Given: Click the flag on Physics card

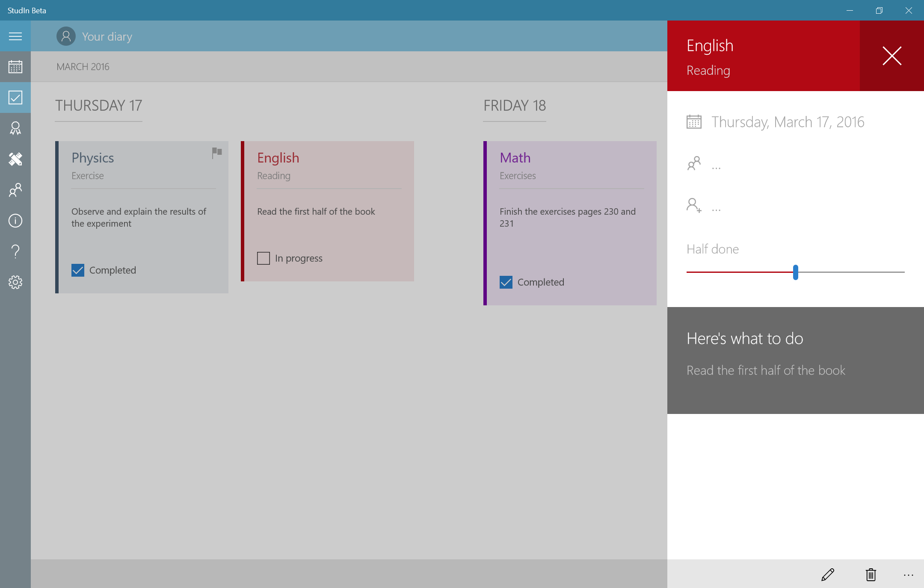Looking at the screenshot, I should [217, 152].
